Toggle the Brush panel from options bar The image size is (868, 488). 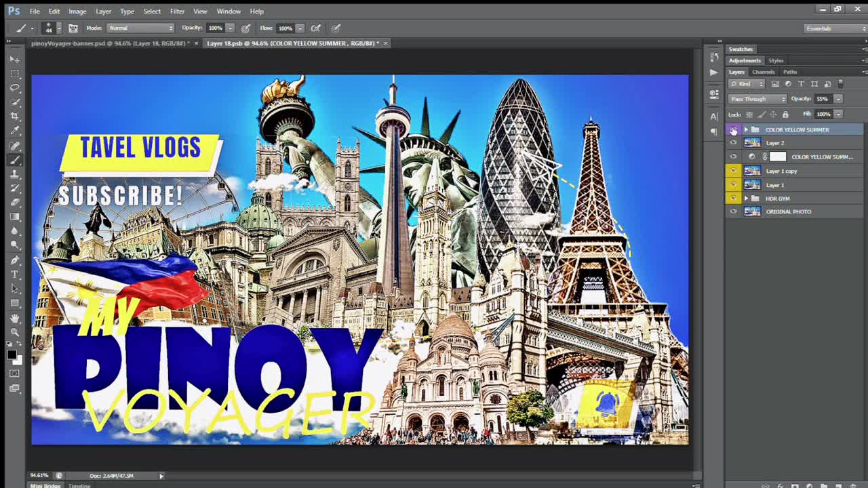73,28
